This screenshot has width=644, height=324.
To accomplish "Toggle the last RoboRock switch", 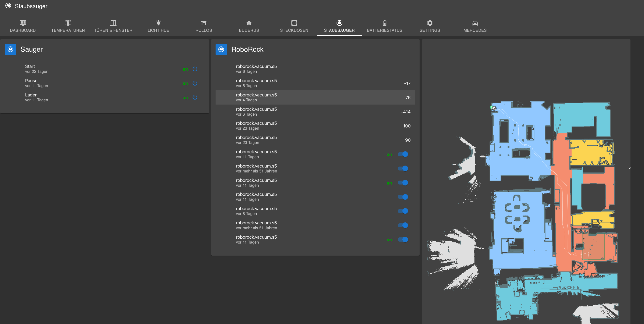I will [403, 240].
